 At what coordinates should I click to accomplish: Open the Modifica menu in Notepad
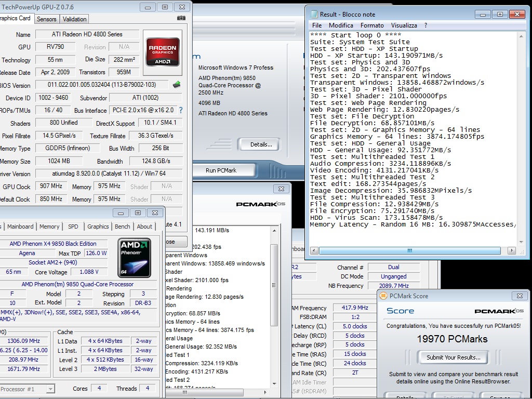[341, 25]
